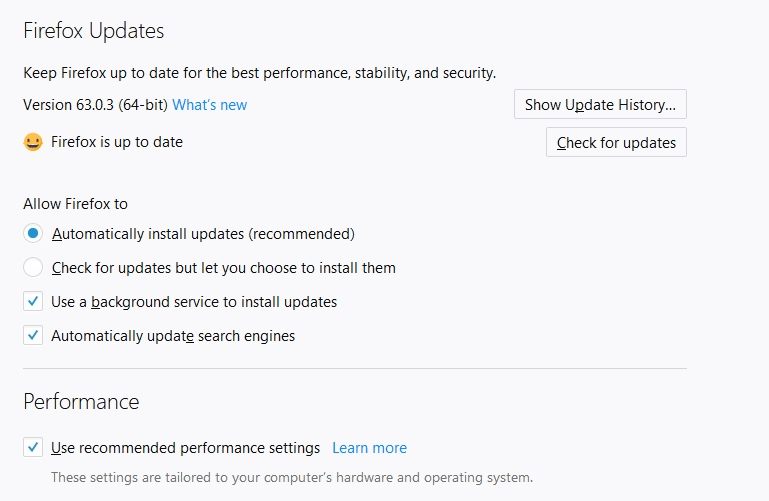Screen dimensions: 769x501
Task: Open the What's new link
Action: (x=209, y=105)
